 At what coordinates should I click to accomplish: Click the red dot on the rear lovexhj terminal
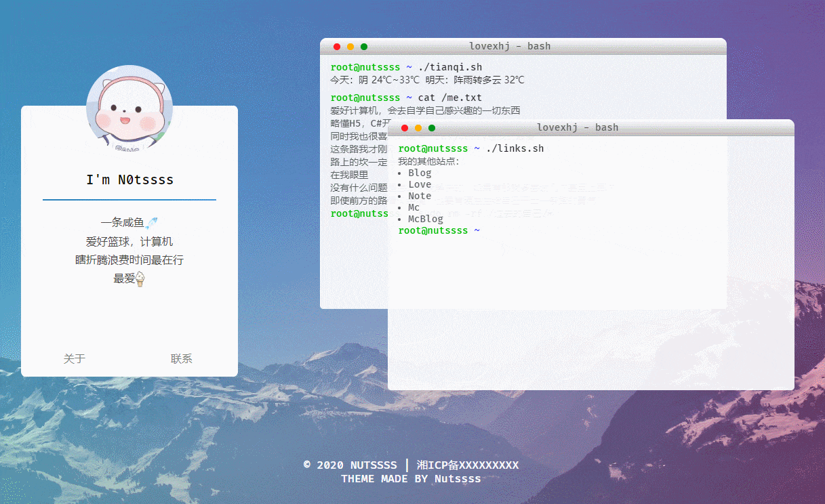[x=337, y=46]
